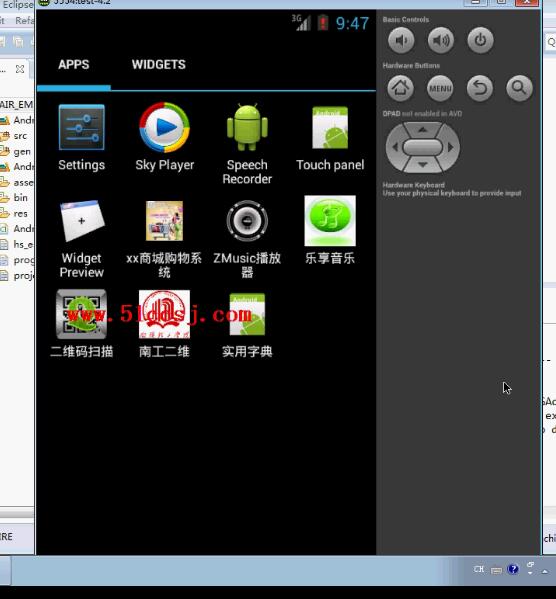Launch Widget Preview app
Image resolution: width=556 pixels, height=599 pixels.
tap(81, 239)
